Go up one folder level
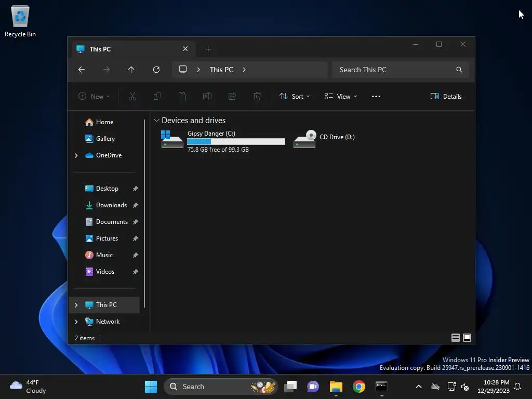532x399 pixels. tap(131, 70)
